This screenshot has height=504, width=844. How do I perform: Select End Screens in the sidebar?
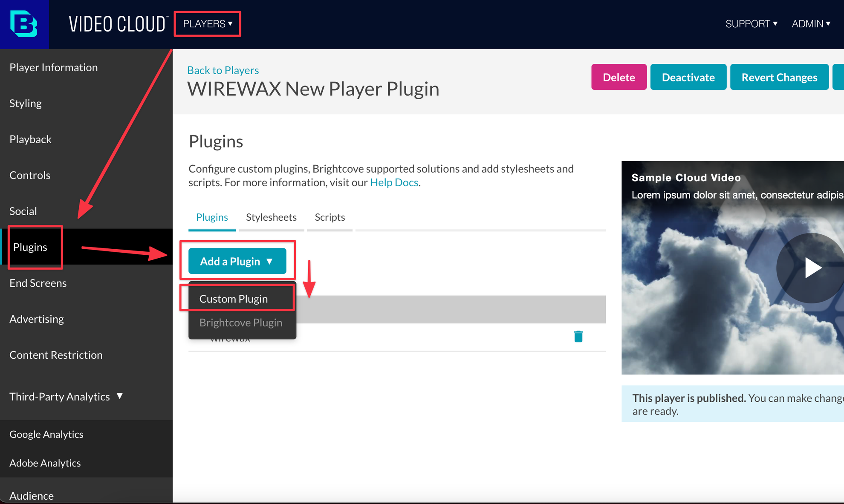[x=38, y=283]
